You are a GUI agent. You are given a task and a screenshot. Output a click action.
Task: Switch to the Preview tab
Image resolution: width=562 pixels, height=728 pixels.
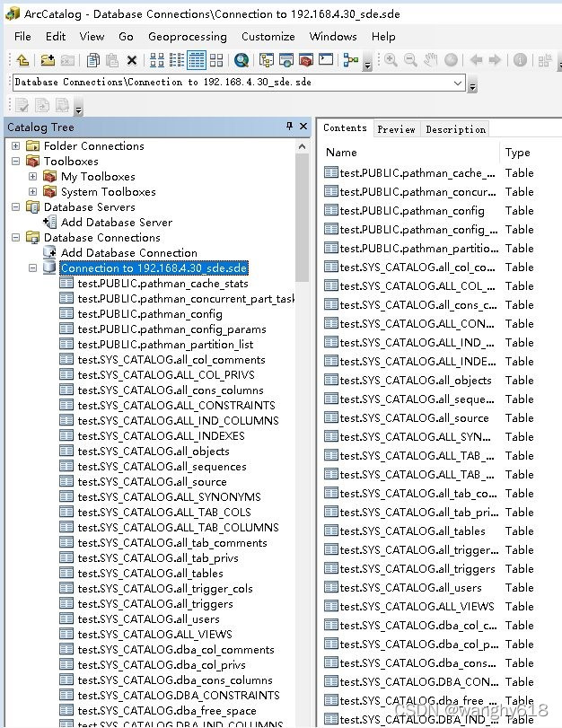(x=396, y=129)
